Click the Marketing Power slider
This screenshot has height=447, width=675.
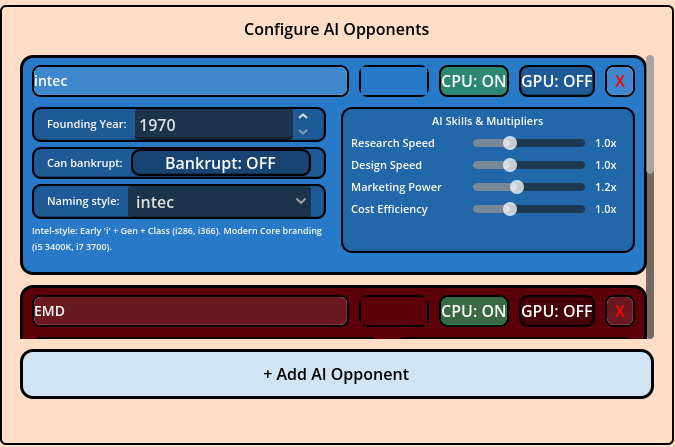(x=529, y=187)
